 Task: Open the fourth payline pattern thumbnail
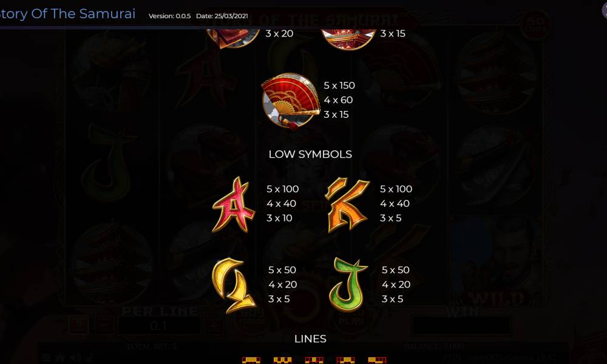click(x=346, y=360)
